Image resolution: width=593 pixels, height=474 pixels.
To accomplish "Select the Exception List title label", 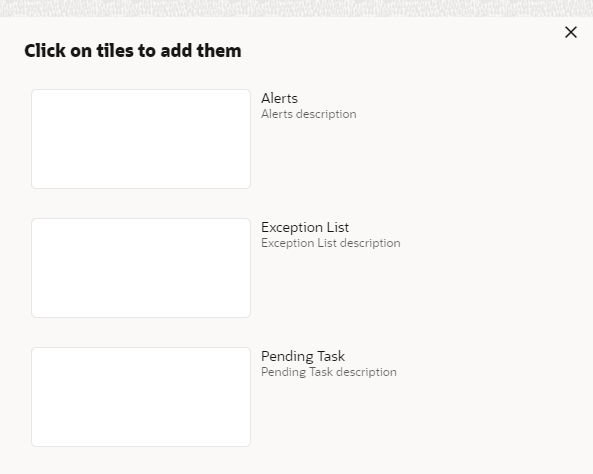I will (305, 227).
